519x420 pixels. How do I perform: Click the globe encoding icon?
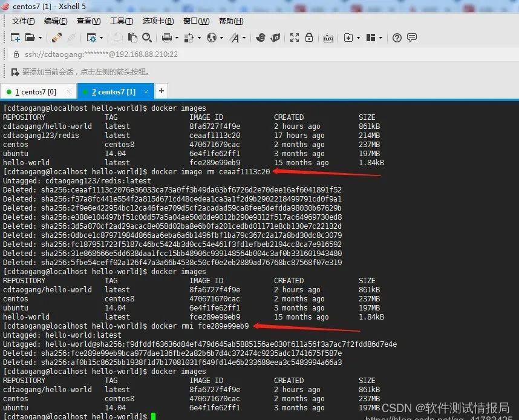coord(212,38)
